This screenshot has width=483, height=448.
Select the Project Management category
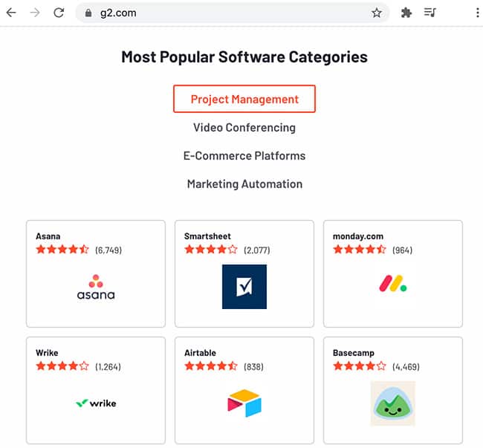pyautogui.click(x=244, y=99)
